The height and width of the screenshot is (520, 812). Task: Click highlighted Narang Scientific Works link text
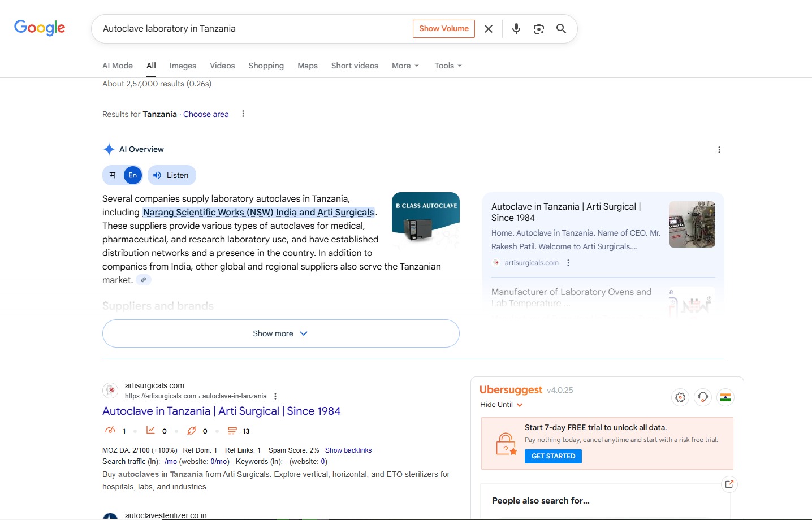tap(258, 212)
